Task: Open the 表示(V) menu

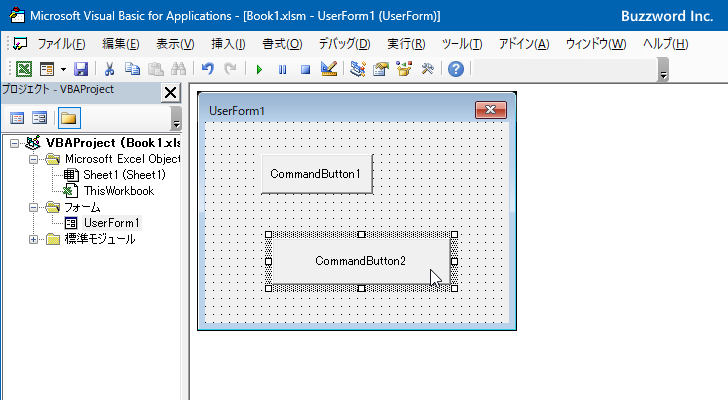Action: 175,44
